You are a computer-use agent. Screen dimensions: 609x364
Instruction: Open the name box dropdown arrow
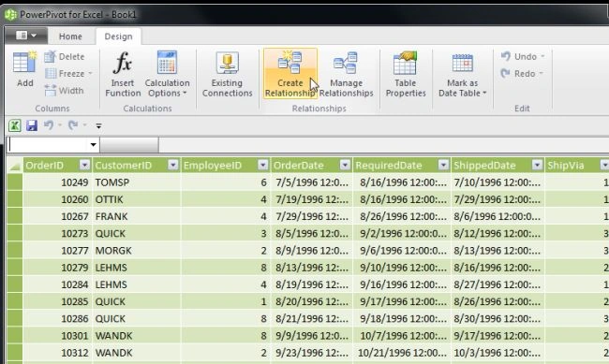point(93,145)
